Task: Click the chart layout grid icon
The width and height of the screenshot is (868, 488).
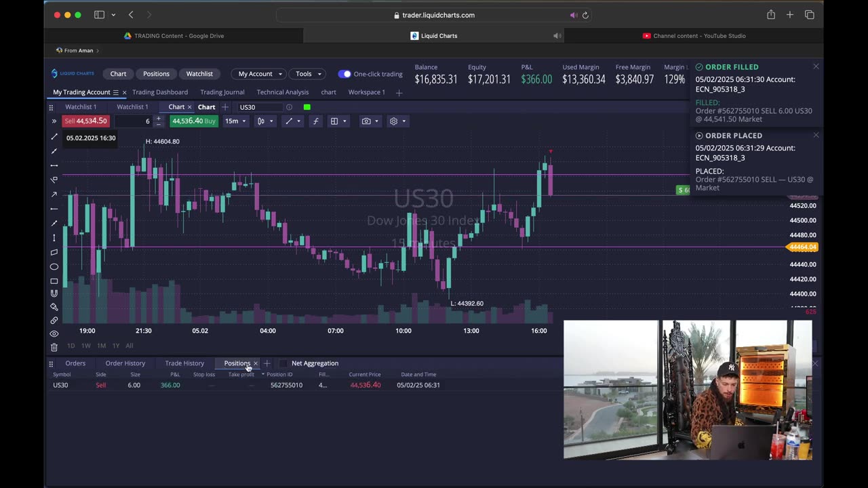Action: pos(334,121)
